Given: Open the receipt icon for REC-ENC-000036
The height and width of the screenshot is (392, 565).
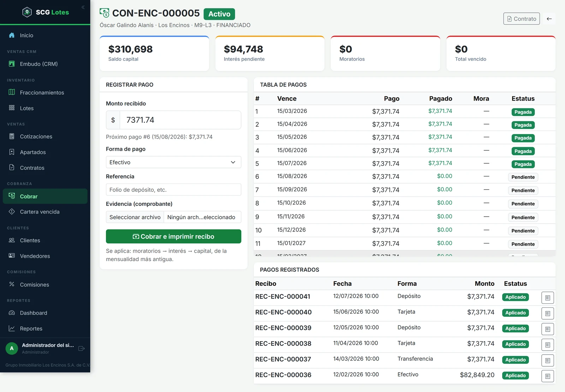Looking at the screenshot, I should (547, 376).
